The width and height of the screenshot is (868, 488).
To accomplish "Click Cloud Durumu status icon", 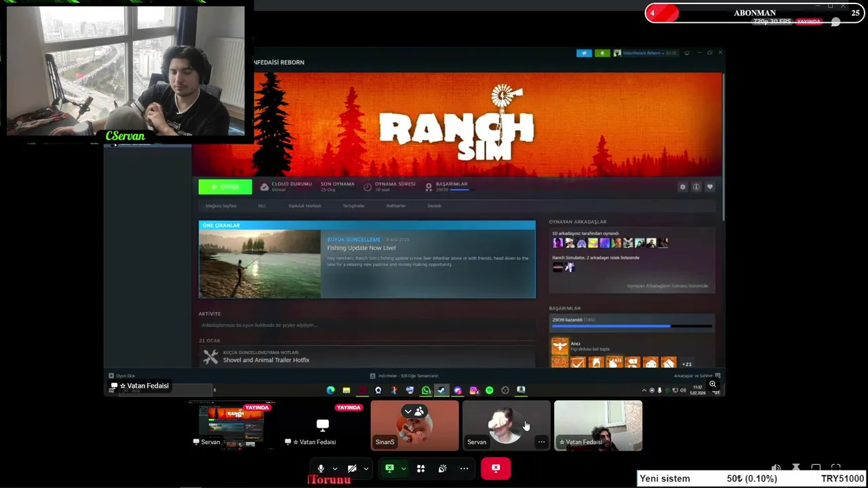I will pos(264,187).
